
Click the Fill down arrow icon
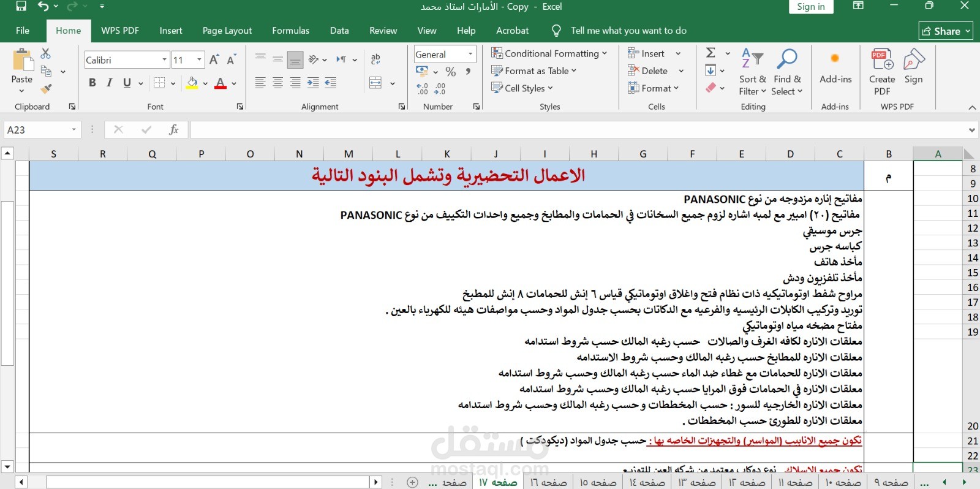tap(710, 70)
